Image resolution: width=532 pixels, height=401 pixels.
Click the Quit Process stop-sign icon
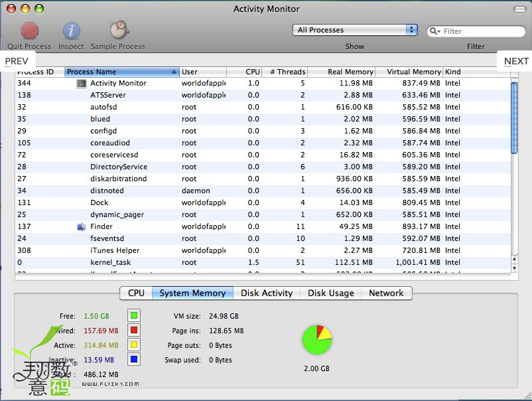30,31
